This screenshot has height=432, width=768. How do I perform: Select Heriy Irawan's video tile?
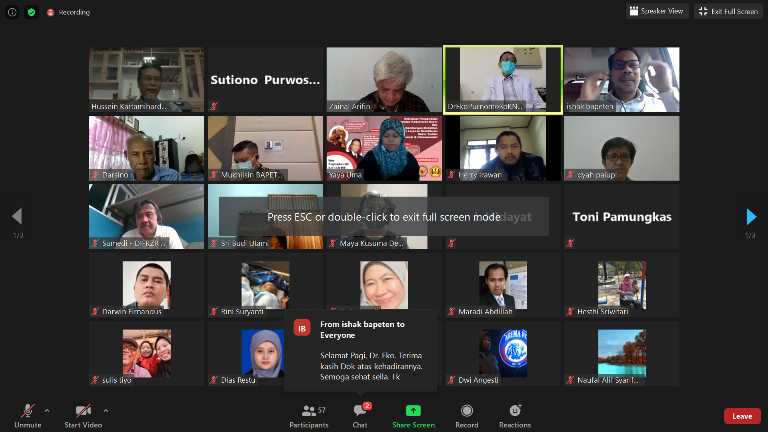503,148
